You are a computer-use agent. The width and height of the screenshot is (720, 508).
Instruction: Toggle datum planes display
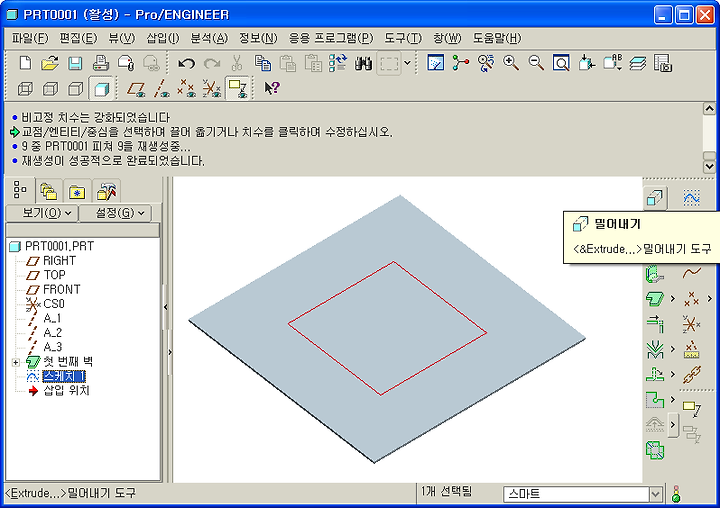pos(136,88)
